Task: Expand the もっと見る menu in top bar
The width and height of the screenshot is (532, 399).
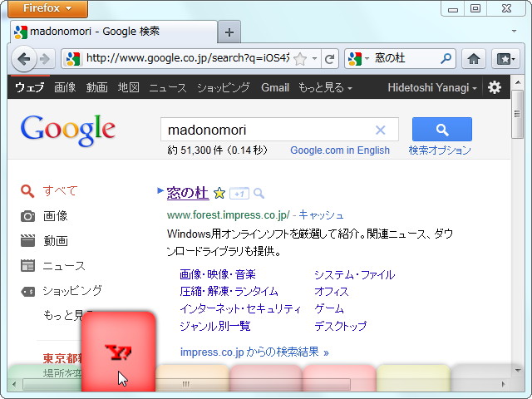Action: 325,87
